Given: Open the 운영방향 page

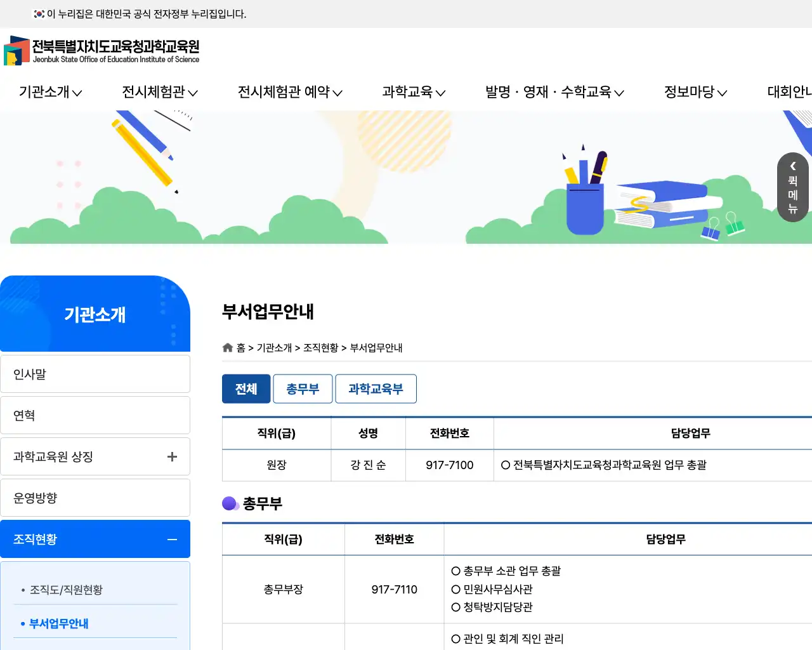Looking at the screenshot, I should (34, 498).
